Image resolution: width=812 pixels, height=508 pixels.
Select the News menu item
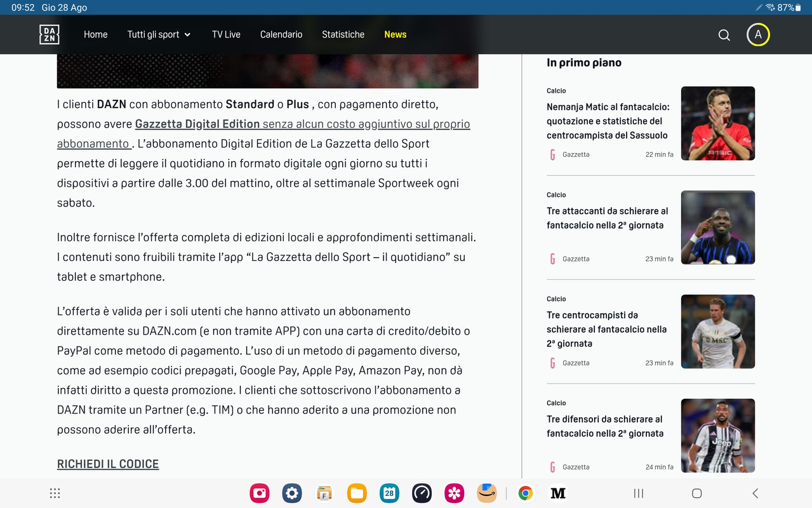pos(395,34)
